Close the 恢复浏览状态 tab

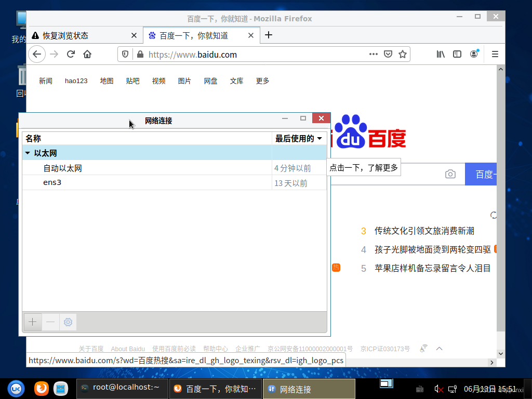point(134,35)
